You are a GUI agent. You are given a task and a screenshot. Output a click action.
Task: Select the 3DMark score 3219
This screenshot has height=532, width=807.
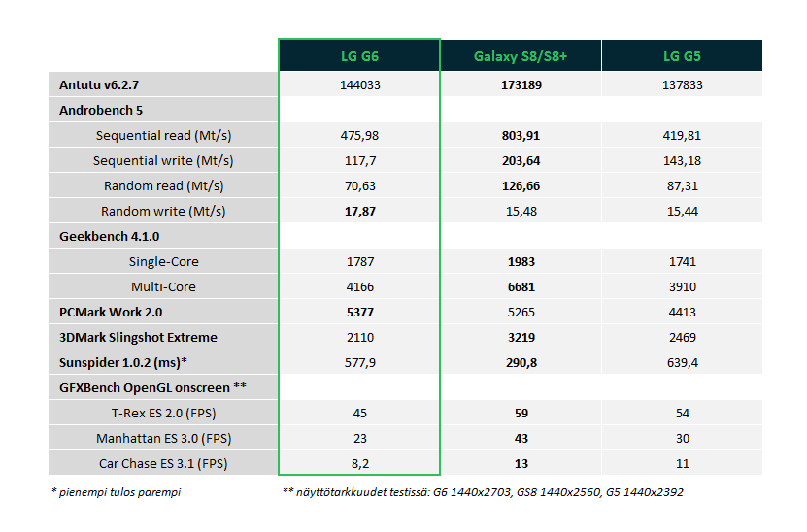coord(521,337)
